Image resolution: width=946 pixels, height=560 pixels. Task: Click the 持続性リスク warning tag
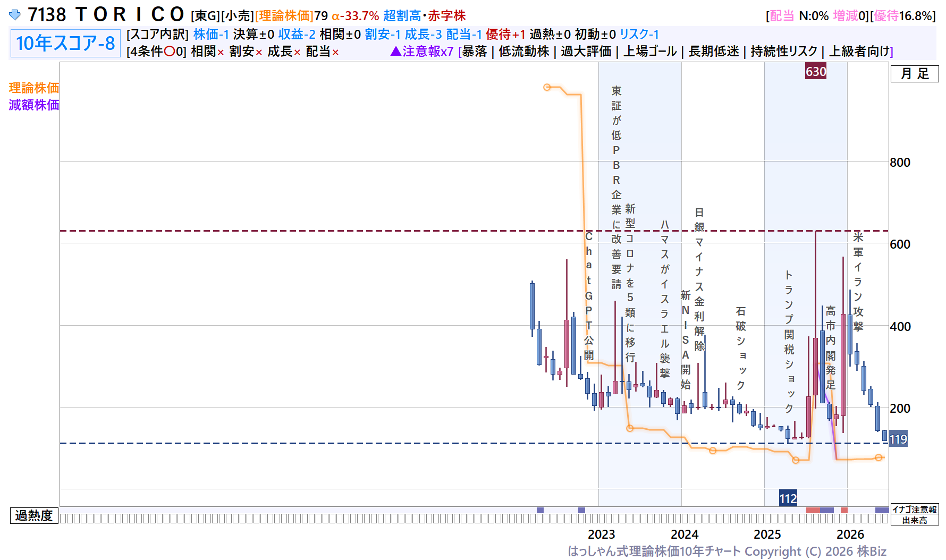784,52
